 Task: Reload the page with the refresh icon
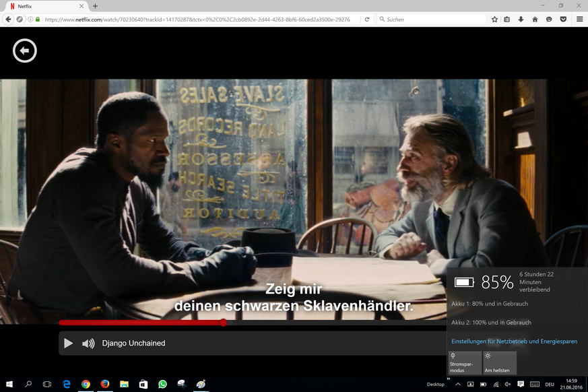tap(367, 19)
